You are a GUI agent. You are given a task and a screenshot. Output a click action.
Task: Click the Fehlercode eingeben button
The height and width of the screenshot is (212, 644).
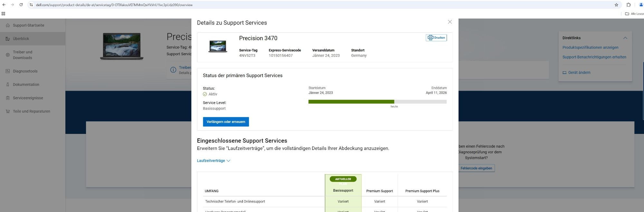coord(476,168)
